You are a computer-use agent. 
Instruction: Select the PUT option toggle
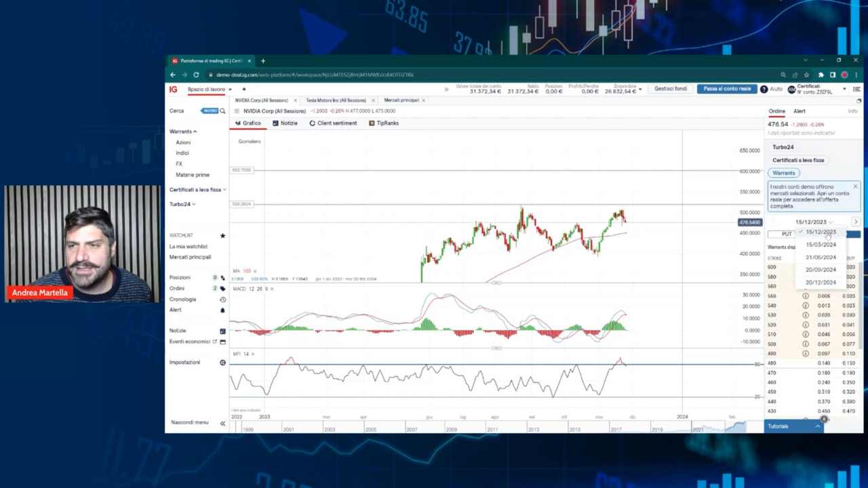click(786, 234)
